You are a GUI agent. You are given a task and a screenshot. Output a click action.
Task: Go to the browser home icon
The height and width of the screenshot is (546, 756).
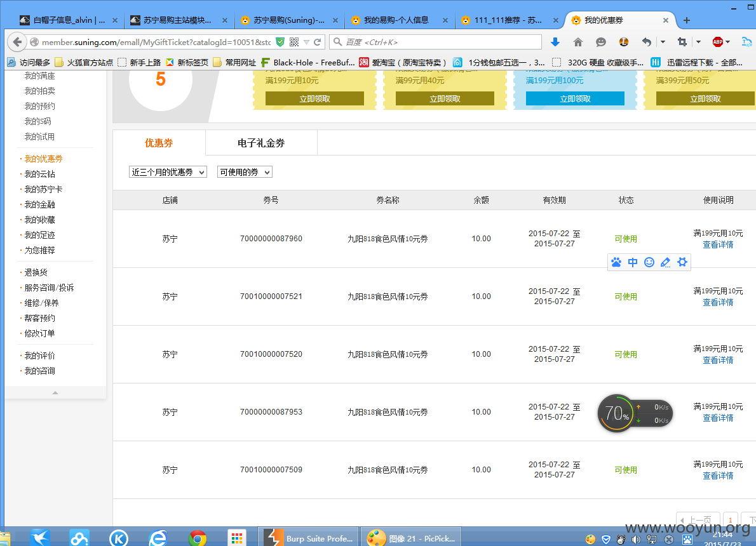[x=578, y=42]
